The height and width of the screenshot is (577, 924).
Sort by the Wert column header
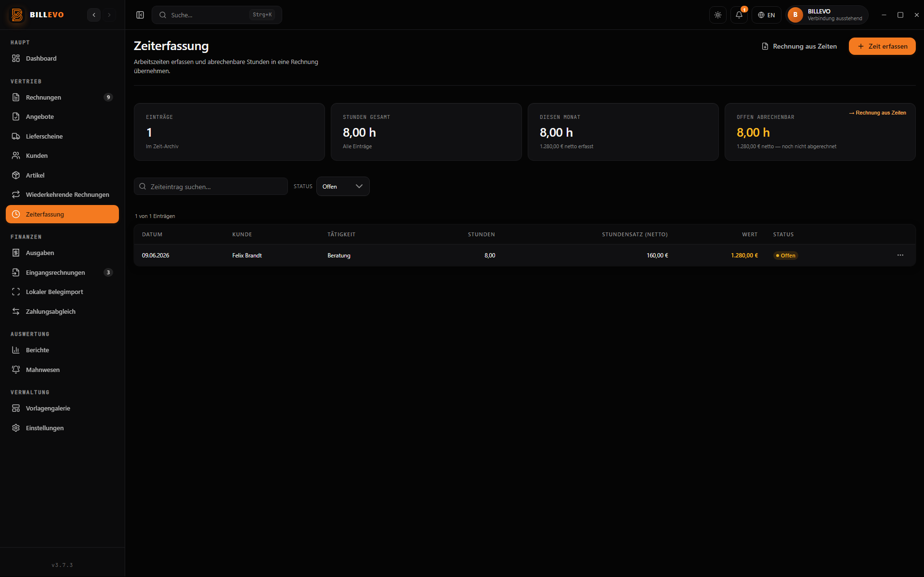click(x=750, y=234)
